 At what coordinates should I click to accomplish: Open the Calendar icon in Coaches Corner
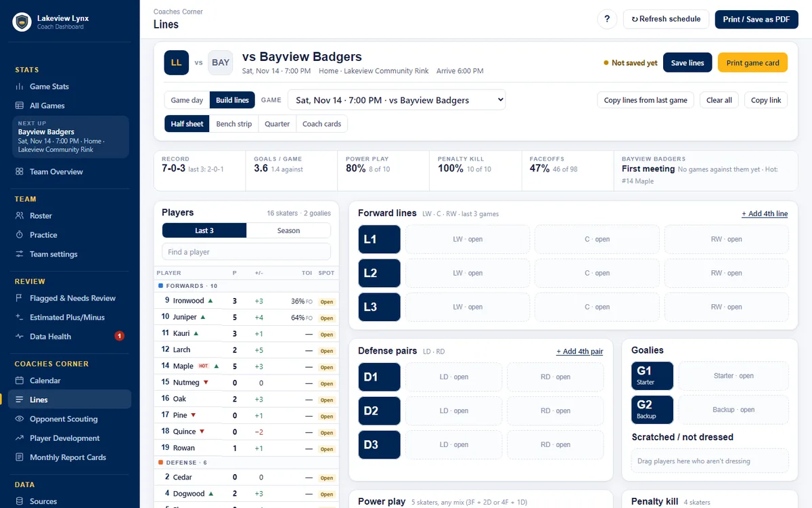tap(20, 381)
